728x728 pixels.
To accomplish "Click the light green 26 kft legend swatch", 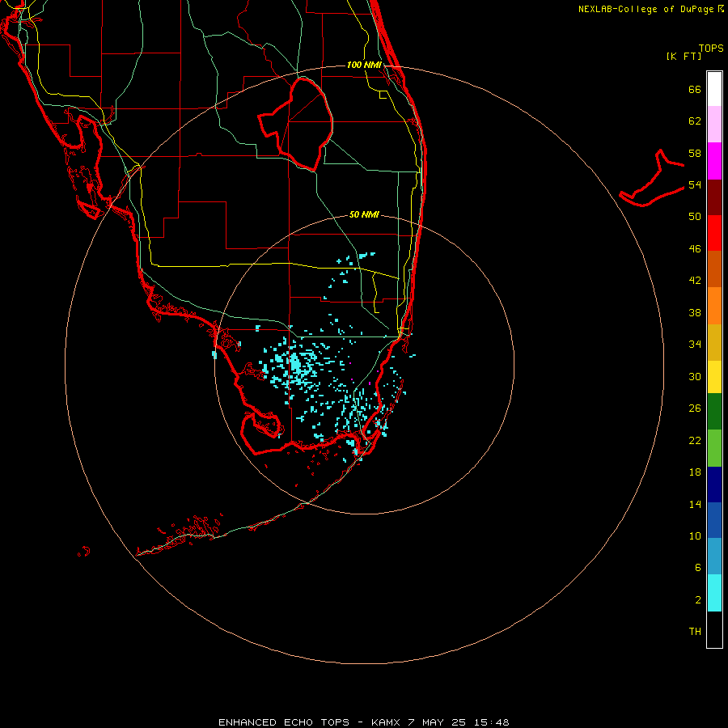I will pos(714,448).
